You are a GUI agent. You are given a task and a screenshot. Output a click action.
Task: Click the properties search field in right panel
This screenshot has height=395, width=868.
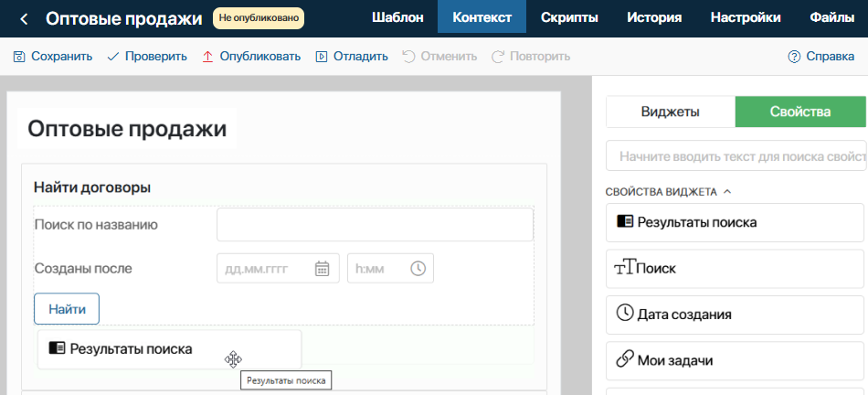[x=736, y=155]
